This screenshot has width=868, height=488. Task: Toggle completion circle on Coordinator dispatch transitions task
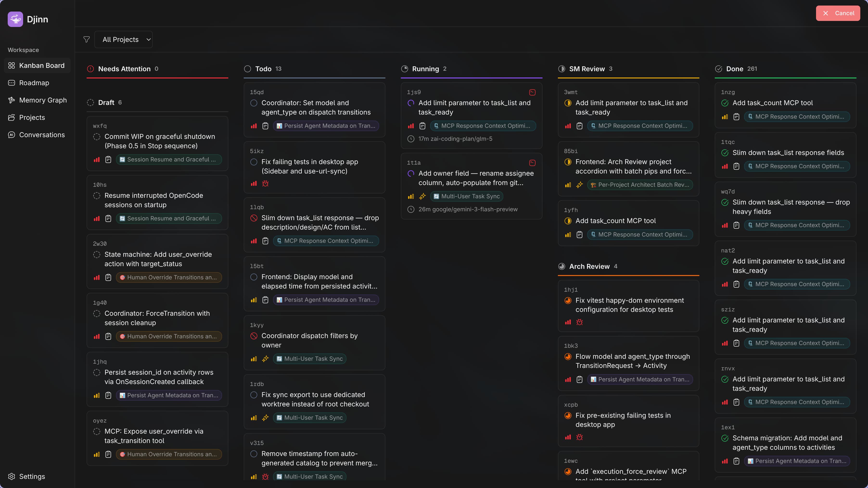254,103
